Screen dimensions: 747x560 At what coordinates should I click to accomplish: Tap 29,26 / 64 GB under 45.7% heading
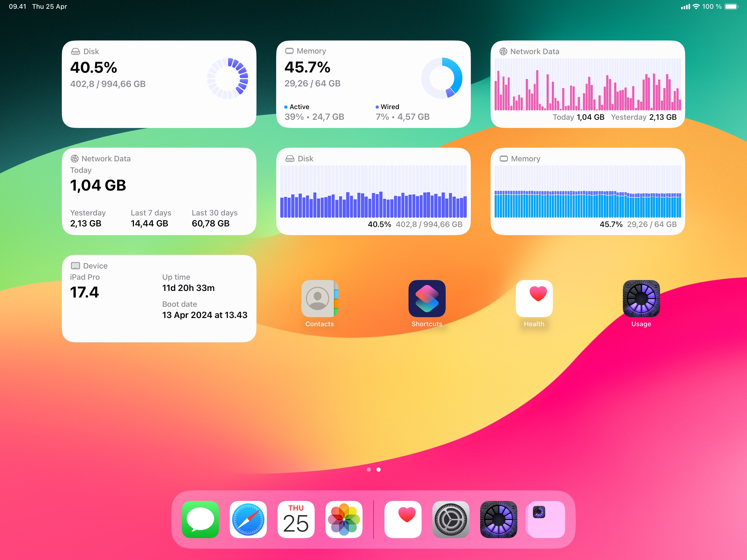tap(312, 83)
